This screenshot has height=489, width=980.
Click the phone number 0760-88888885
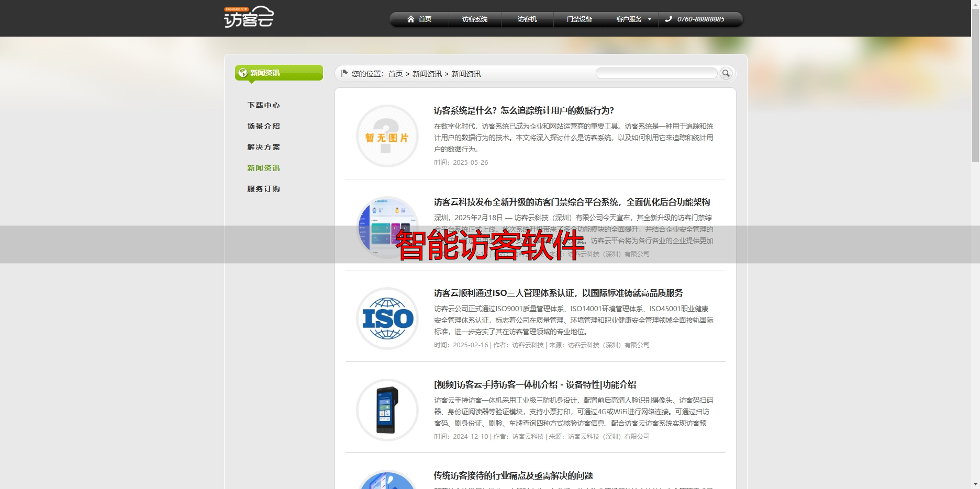click(701, 19)
